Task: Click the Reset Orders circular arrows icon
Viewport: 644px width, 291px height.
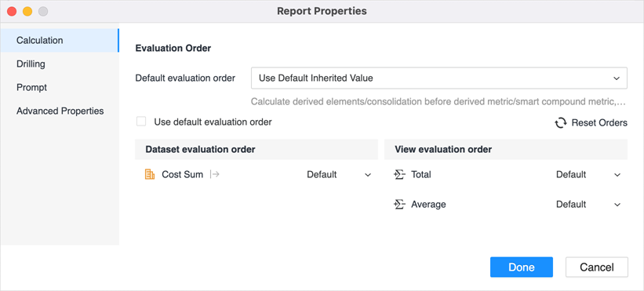Action: (561, 122)
